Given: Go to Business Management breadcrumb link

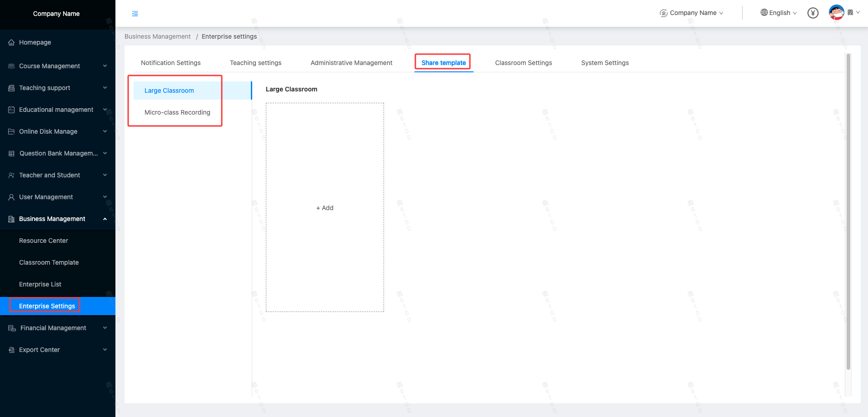Looking at the screenshot, I should click(157, 36).
